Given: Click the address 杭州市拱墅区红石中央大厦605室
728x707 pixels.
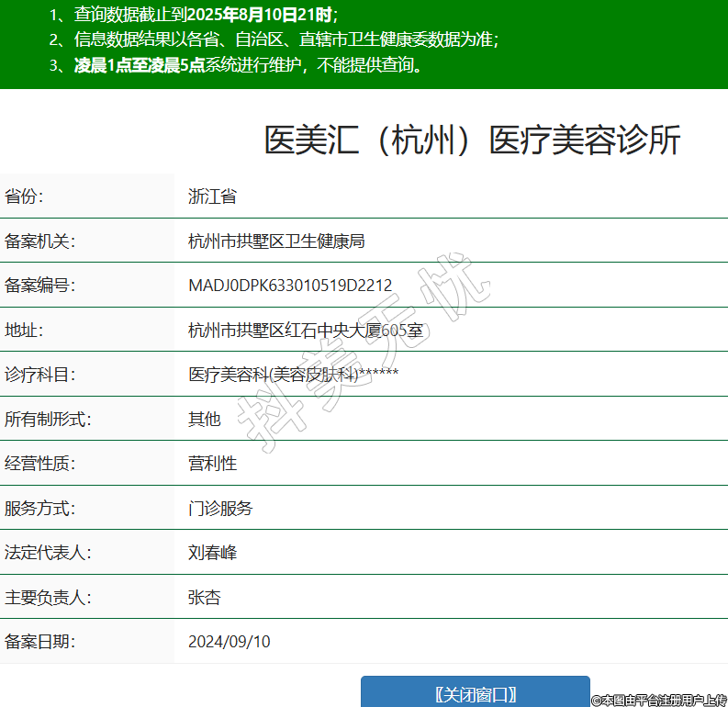Looking at the screenshot, I should coord(305,330).
